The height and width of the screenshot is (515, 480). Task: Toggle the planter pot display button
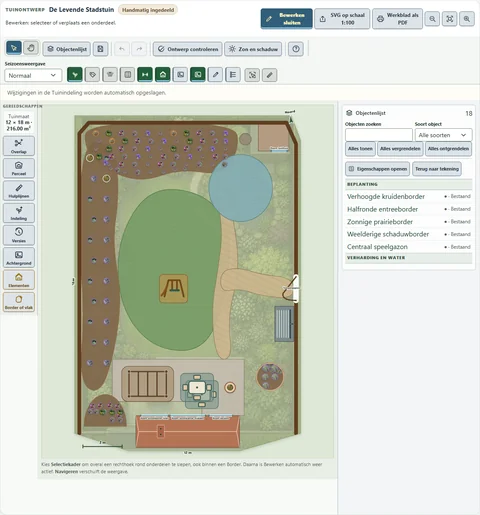click(110, 75)
